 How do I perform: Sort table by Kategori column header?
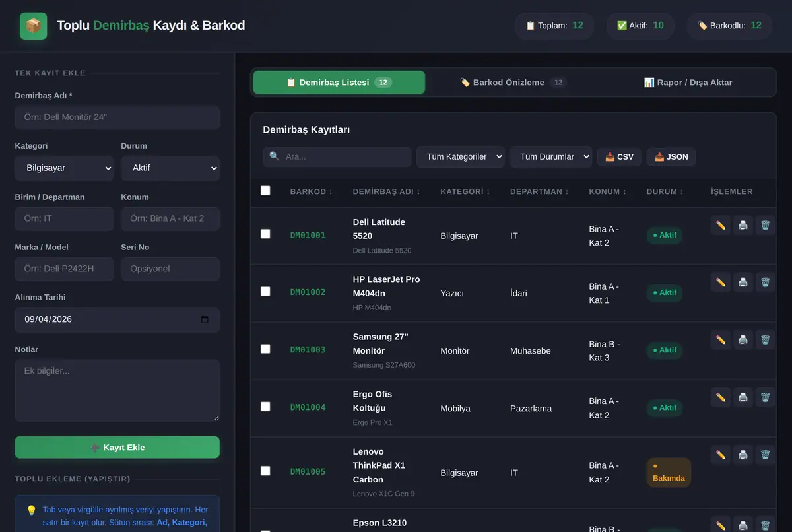pyautogui.click(x=465, y=191)
